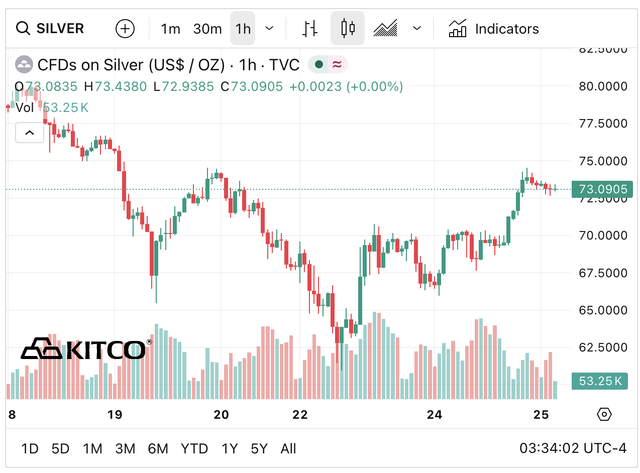Select the YTD date range
This screenshot has width=640, height=473.
coord(195,448)
